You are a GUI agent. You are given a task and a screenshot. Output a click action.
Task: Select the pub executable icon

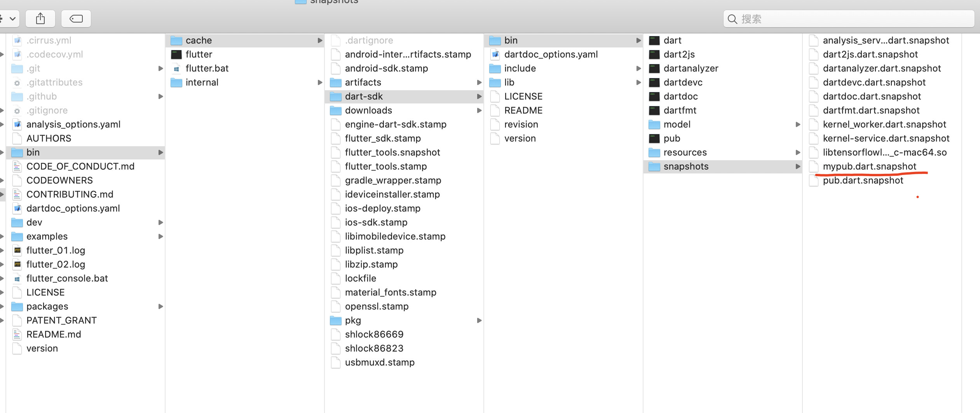click(x=654, y=138)
